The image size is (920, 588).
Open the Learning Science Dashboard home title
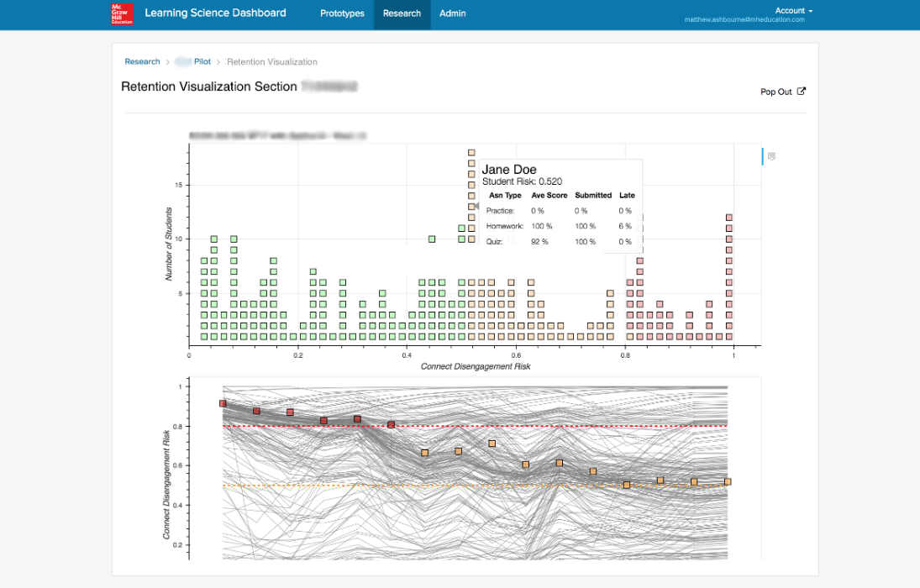click(215, 13)
